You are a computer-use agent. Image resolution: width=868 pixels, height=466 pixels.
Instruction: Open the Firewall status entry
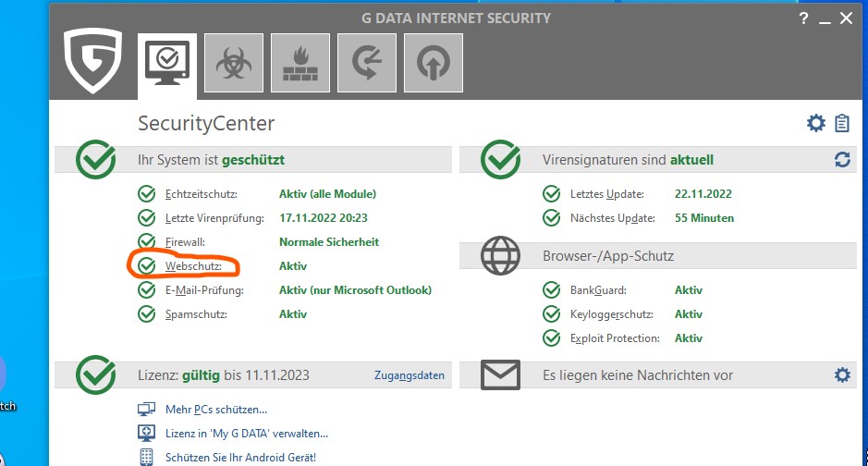[x=184, y=242]
